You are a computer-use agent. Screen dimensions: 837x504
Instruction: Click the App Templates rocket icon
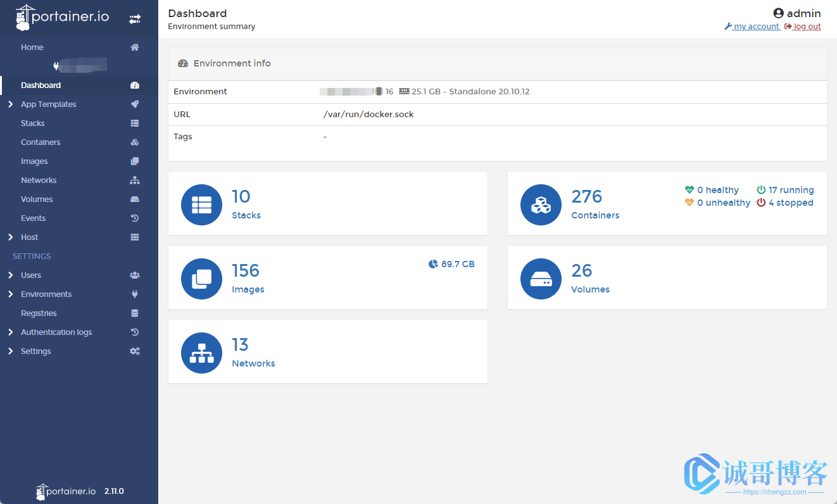[135, 104]
